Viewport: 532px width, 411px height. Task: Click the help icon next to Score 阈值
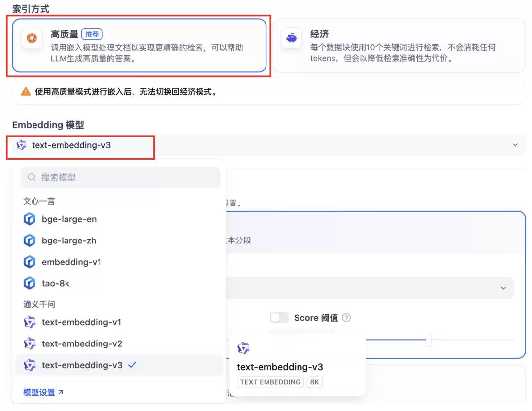[346, 318]
